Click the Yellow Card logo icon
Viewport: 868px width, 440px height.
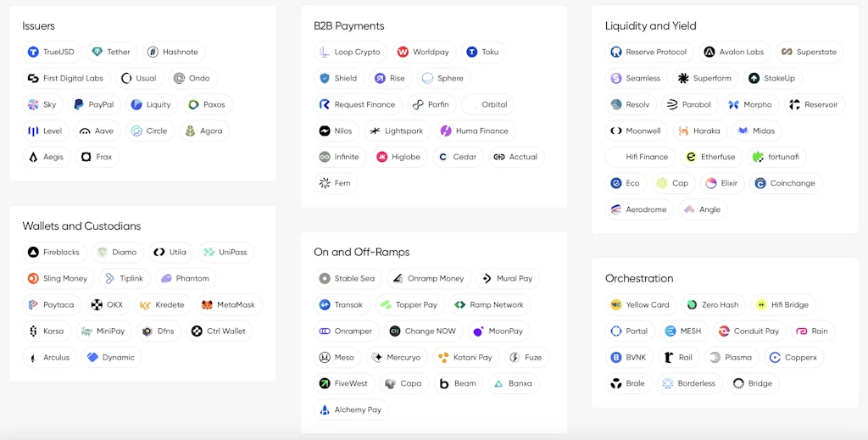tap(616, 304)
